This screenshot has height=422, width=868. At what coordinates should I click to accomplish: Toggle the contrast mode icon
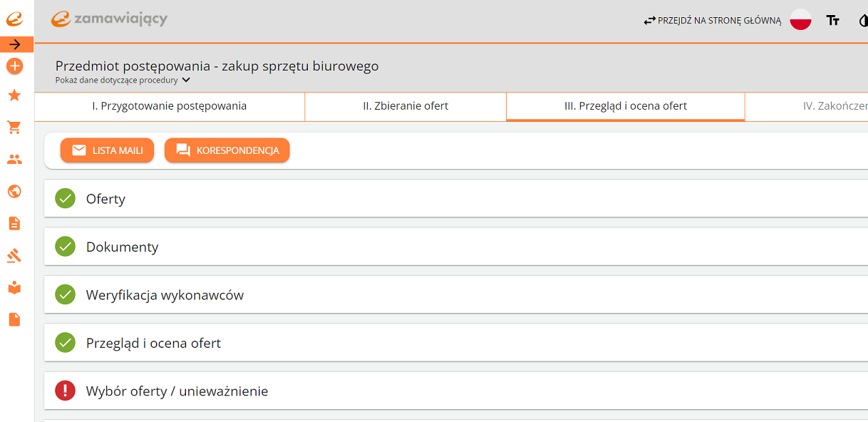pos(863,21)
